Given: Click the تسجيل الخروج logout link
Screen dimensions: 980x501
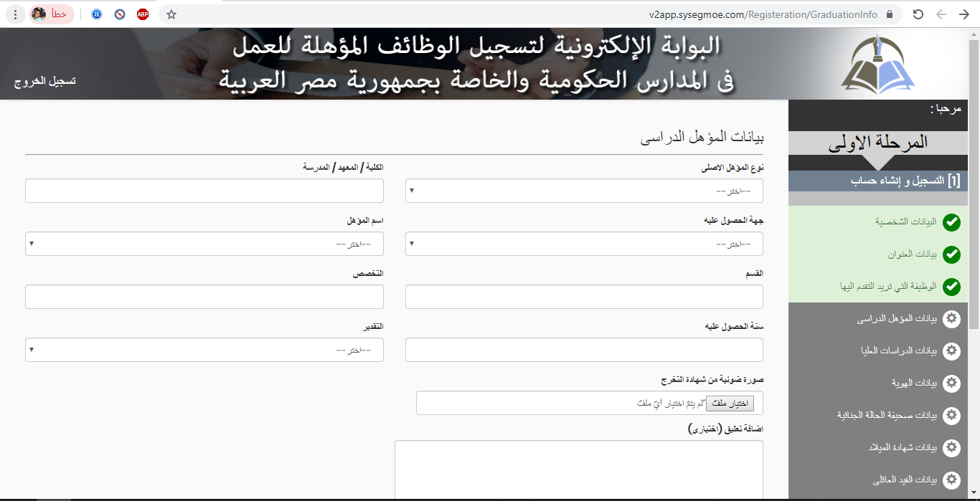Looking at the screenshot, I should click(45, 81).
